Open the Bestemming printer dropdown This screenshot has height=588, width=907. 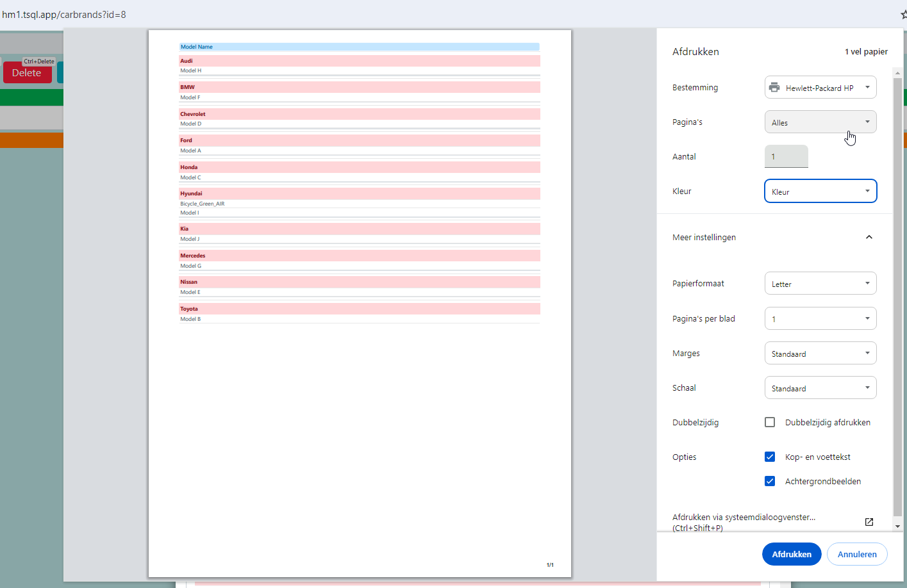(x=820, y=88)
